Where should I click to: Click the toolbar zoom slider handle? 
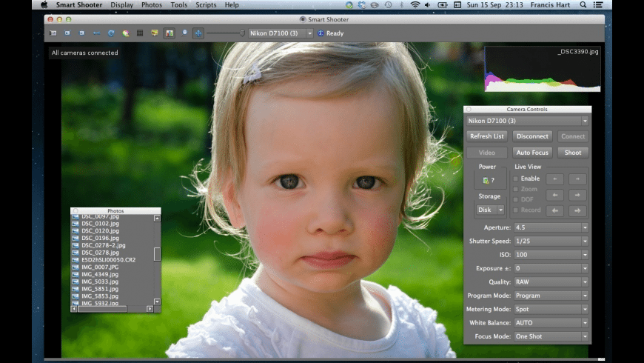243,33
